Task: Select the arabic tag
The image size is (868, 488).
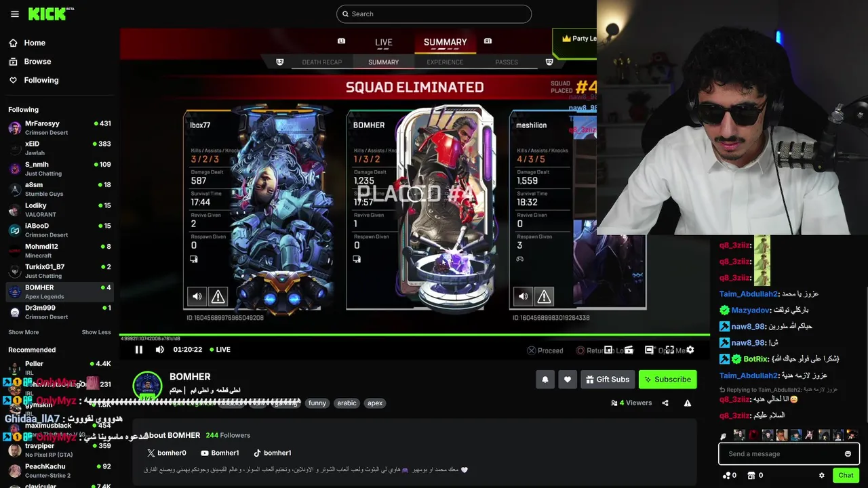Action: [347, 403]
